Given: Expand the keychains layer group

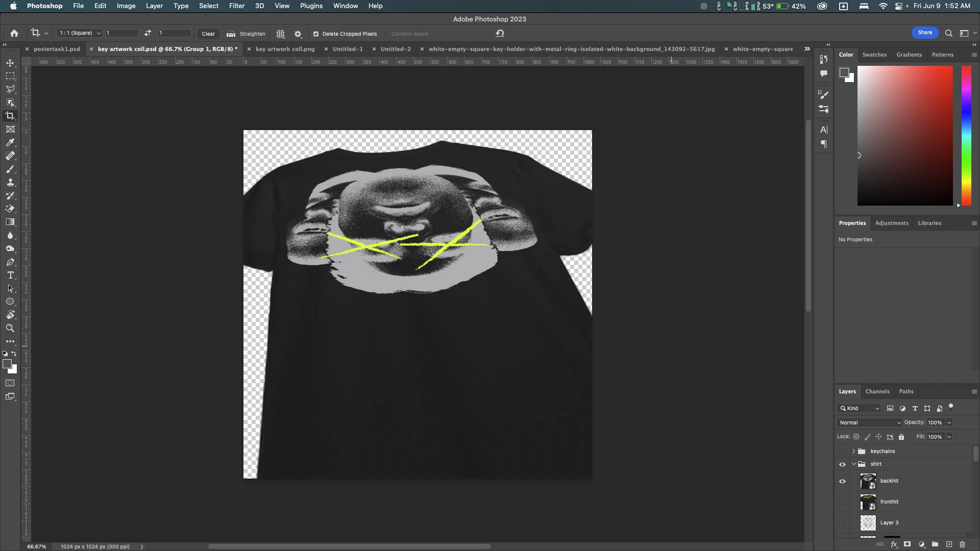Looking at the screenshot, I should pos(853,452).
